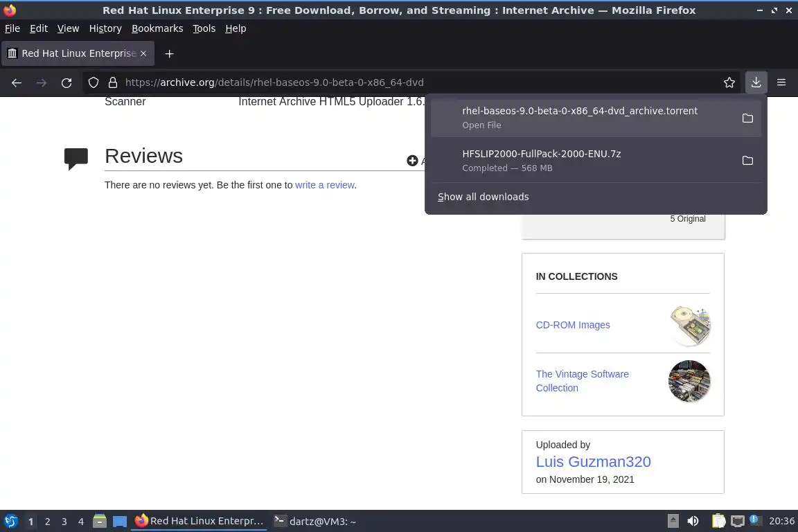Switch to dartz@VM3 terminal in taskbar
The height and width of the screenshot is (532, 798).
tap(316, 521)
